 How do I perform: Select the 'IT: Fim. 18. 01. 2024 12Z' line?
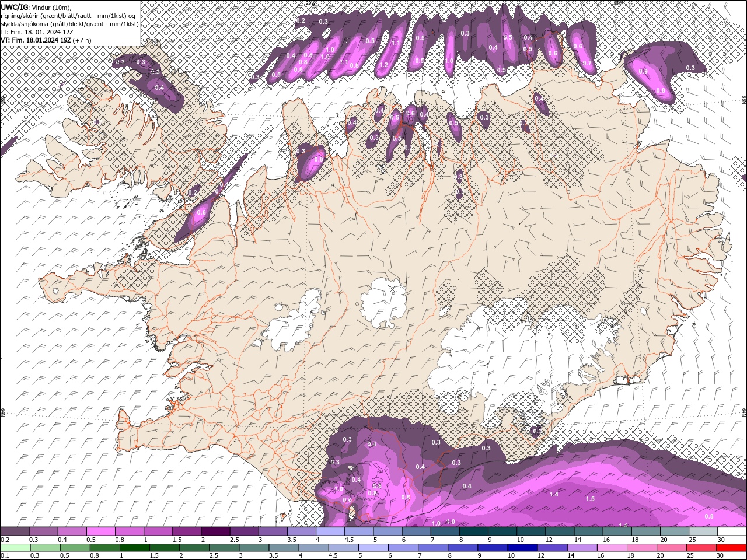36,33
